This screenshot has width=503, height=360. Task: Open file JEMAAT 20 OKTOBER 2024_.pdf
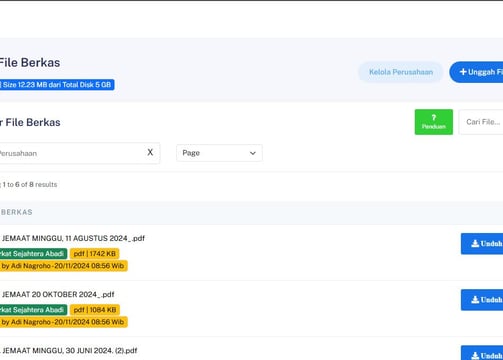[x=58, y=294]
